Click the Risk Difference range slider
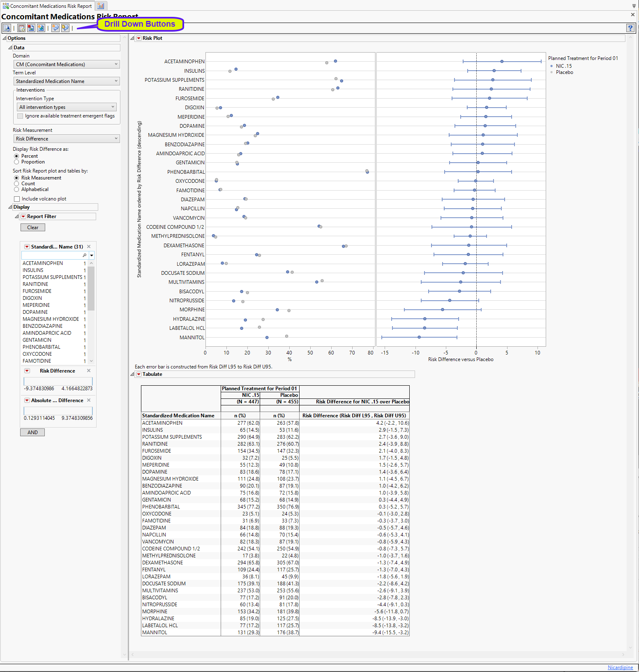The image size is (639, 672). (x=58, y=381)
